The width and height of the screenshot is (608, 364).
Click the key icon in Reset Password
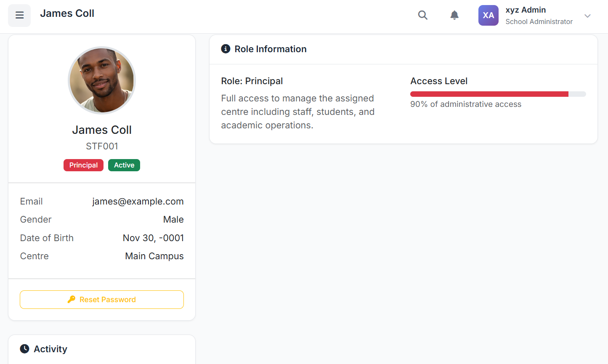[72, 299]
